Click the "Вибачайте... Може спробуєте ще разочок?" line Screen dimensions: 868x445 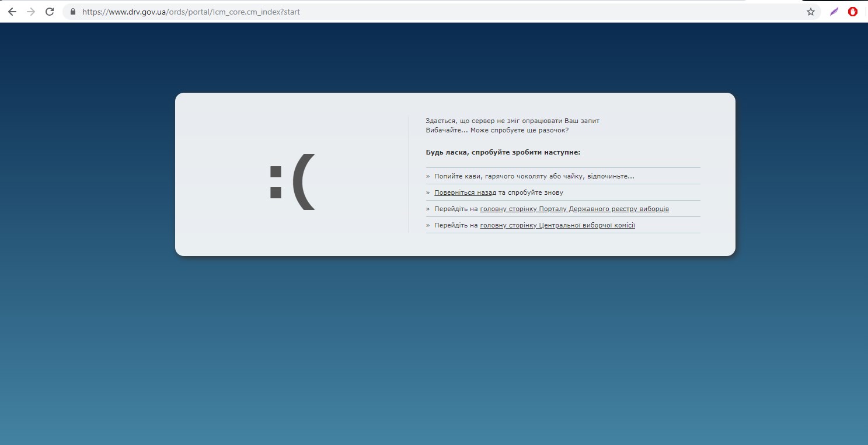(x=497, y=130)
